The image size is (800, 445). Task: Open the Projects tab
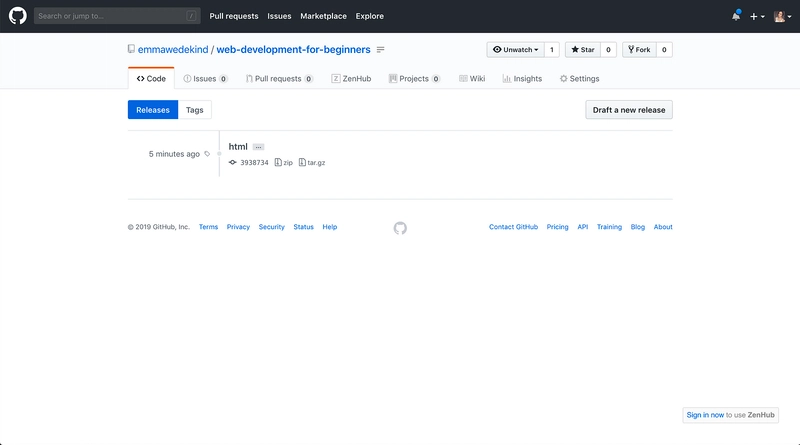coord(414,79)
